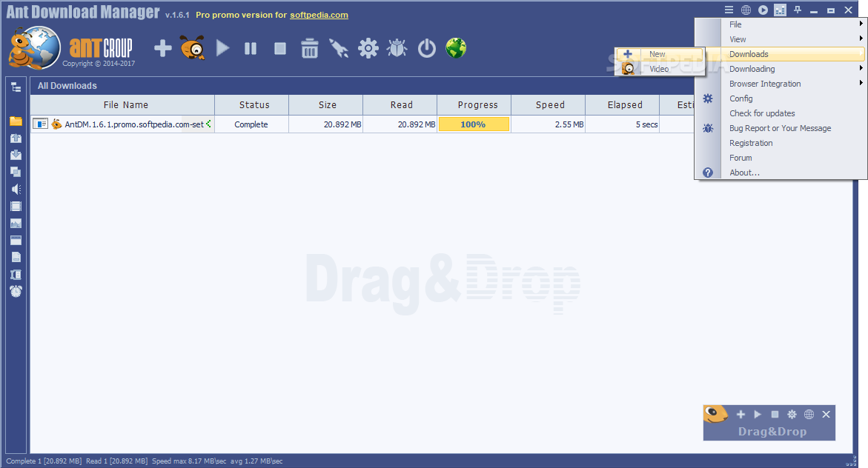Click the 100% progress bar of AntDM download
This screenshot has height=468, width=868.
474,124
